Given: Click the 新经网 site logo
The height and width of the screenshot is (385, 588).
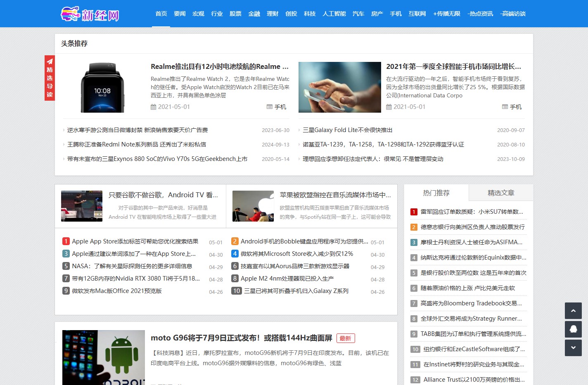Looking at the screenshot, I should pyautogui.click(x=90, y=14).
